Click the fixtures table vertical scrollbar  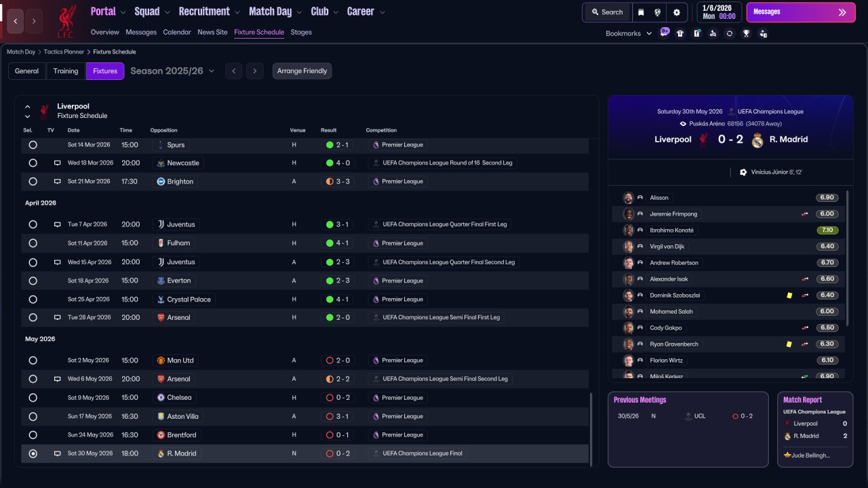point(591,429)
